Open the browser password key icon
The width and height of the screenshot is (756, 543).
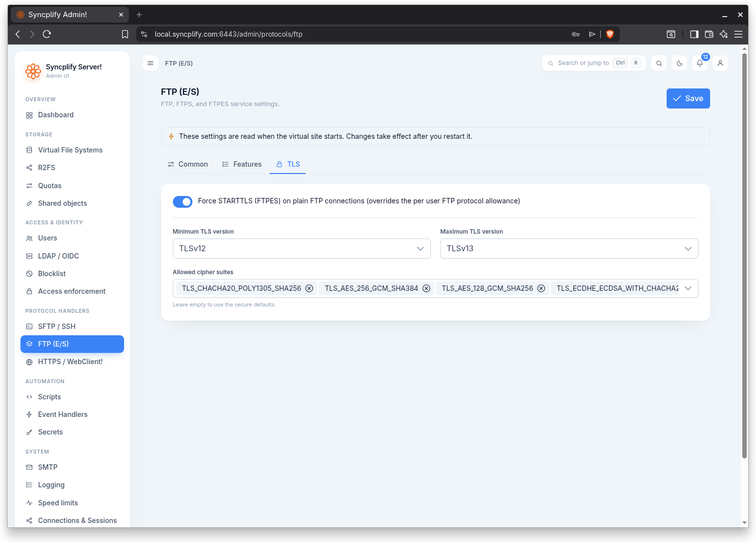[x=576, y=34]
